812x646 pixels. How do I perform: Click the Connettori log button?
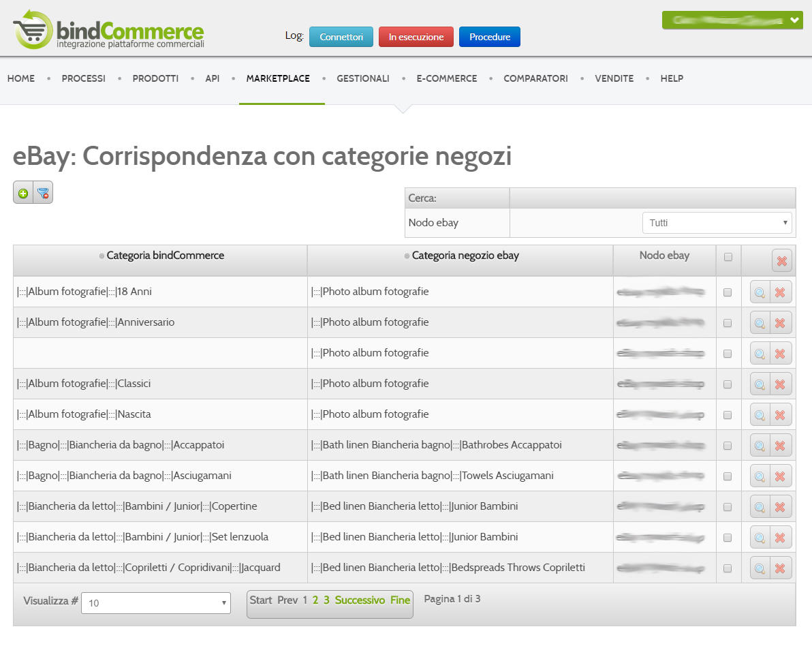tap(341, 37)
